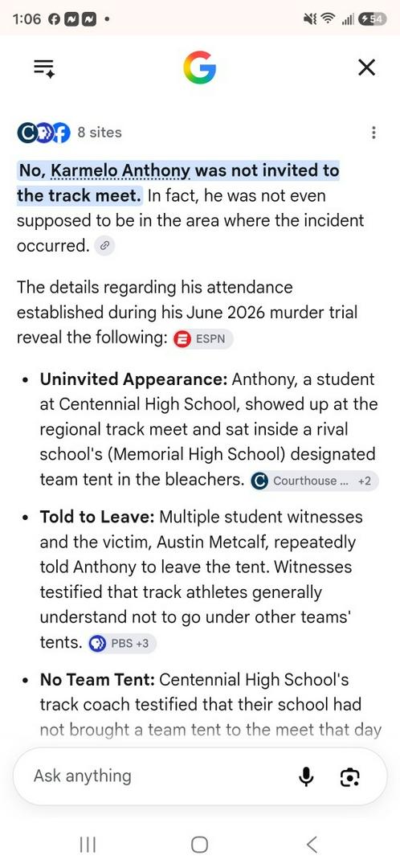Open the three-dot options menu
Image resolution: width=400 pixels, height=868 pixels.
coord(374,133)
